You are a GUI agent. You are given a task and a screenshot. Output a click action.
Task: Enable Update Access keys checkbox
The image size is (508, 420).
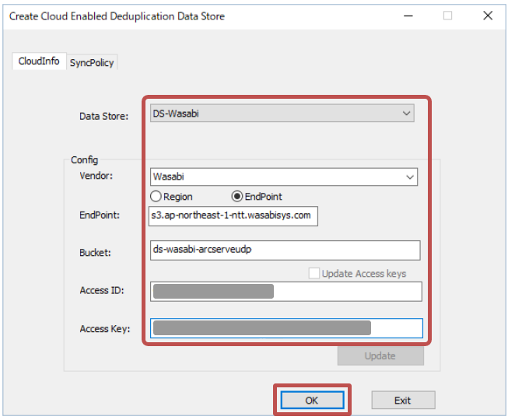314,273
